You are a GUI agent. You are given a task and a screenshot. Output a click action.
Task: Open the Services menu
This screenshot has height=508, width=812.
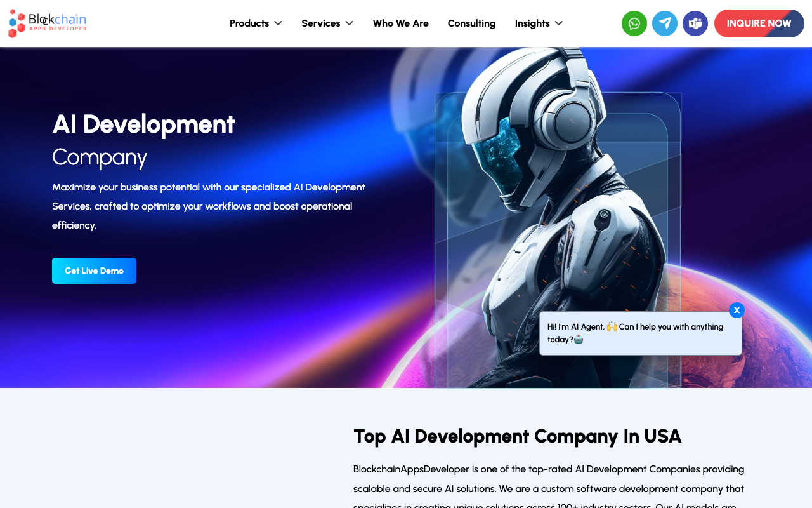coord(321,23)
